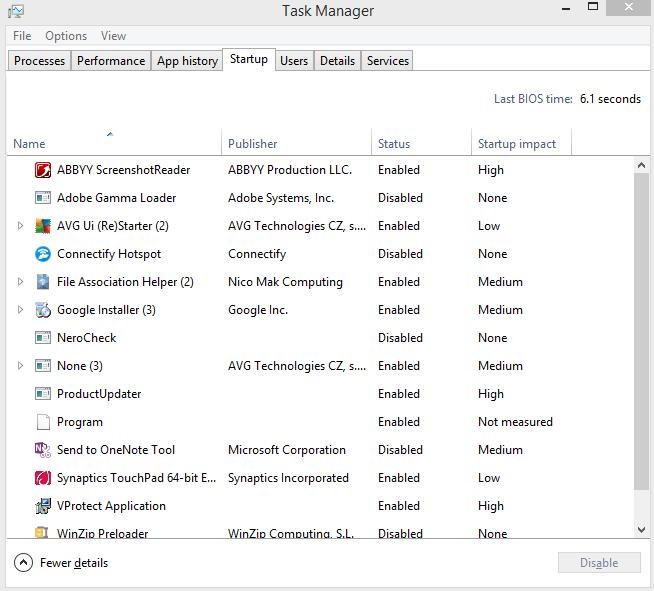Image resolution: width=654 pixels, height=591 pixels.
Task: Click the VProtect Application icon
Action: click(43, 506)
